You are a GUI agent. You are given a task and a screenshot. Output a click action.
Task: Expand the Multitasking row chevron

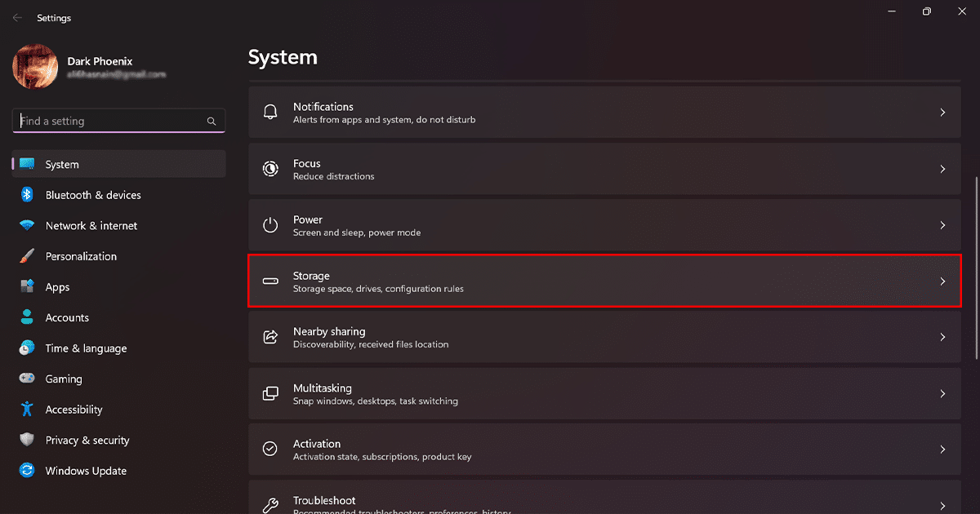[x=942, y=393]
